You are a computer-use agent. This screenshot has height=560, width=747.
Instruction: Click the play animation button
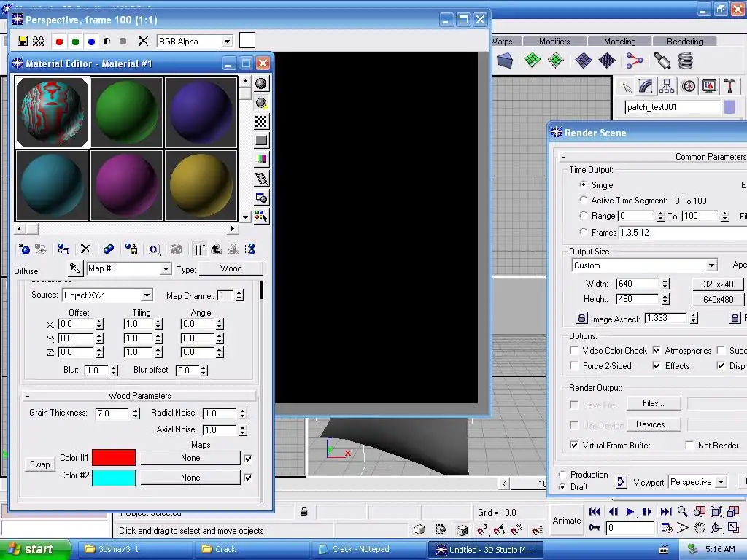pyautogui.click(x=630, y=512)
